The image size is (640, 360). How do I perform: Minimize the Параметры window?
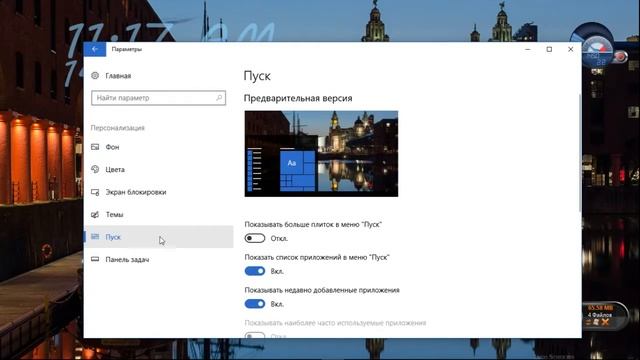pyautogui.click(x=528, y=49)
